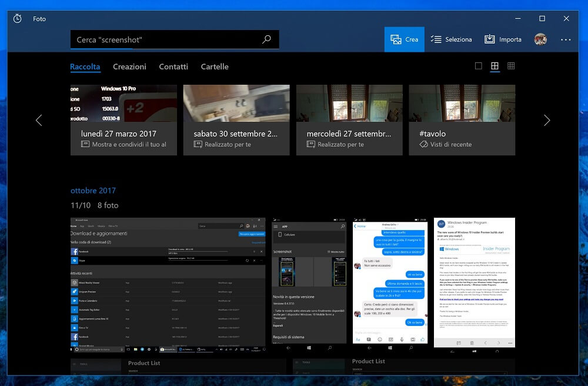Image resolution: width=588 pixels, height=386 pixels.
Task: Close the Foto window
Action: click(566, 18)
